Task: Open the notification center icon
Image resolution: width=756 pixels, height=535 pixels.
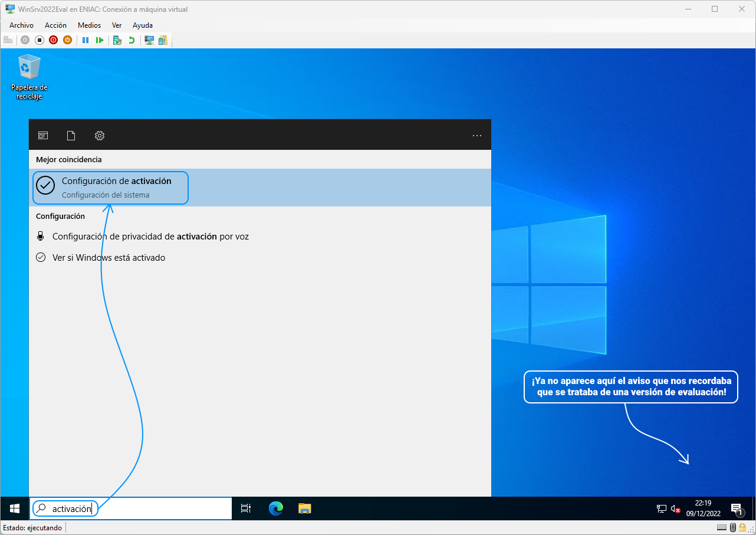Action: coord(736,509)
